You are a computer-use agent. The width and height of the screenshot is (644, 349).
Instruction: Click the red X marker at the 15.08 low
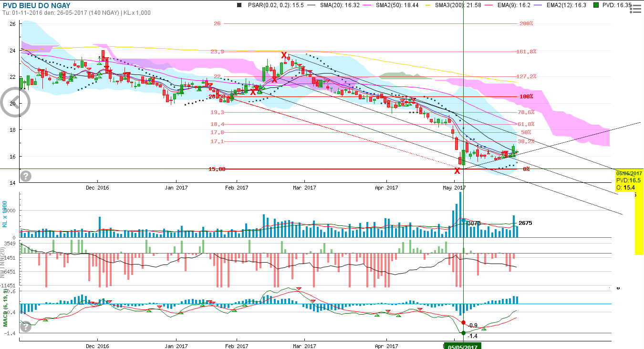click(x=457, y=170)
